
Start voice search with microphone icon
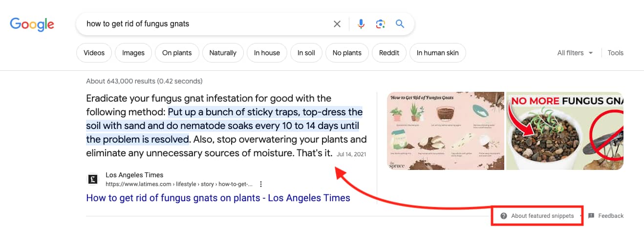[361, 24]
